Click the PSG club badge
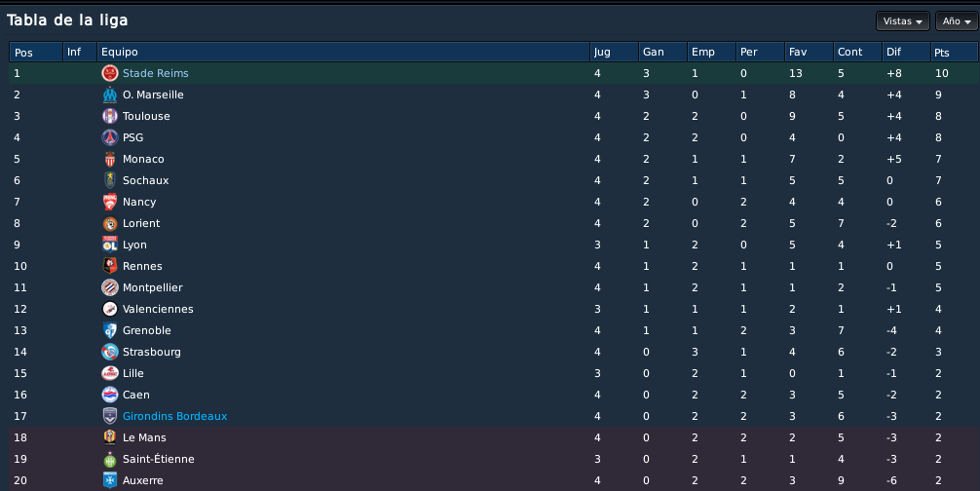 click(110, 137)
